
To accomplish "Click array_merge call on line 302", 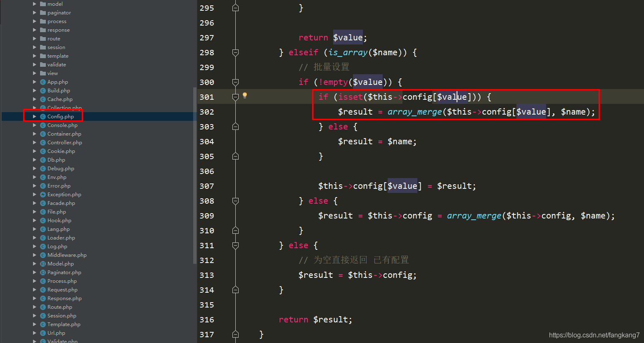I will pyautogui.click(x=414, y=112).
